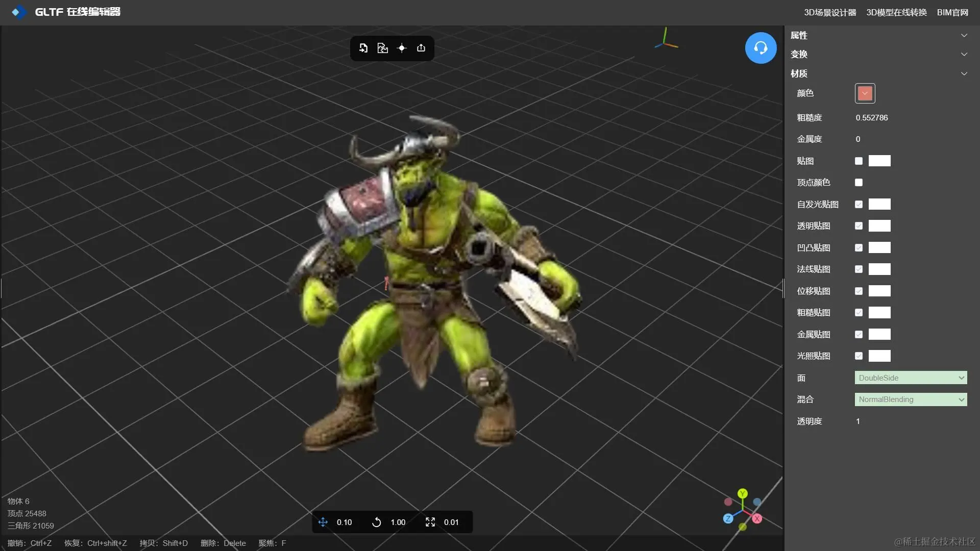Open the blue headset support button

(761, 48)
